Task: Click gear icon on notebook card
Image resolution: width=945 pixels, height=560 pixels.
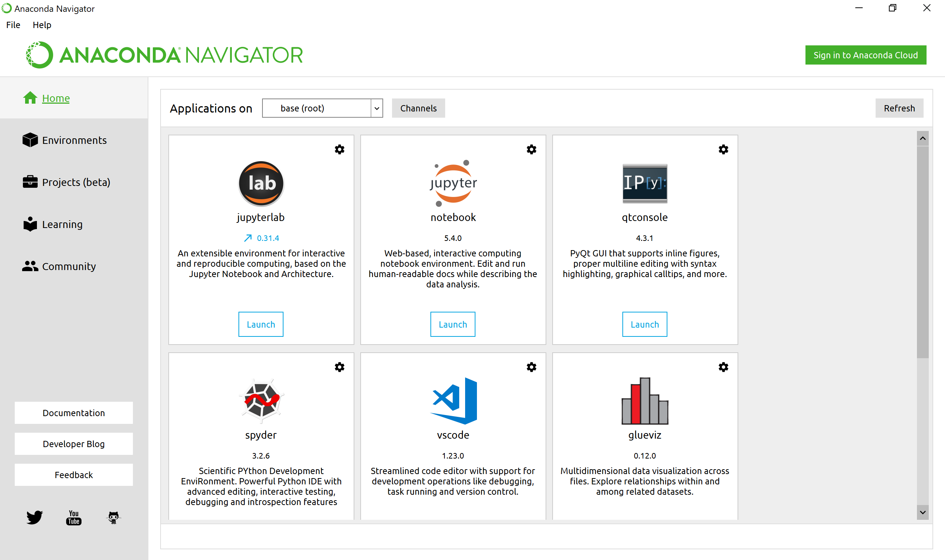Action: pyautogui.click(x=531, y=149)
